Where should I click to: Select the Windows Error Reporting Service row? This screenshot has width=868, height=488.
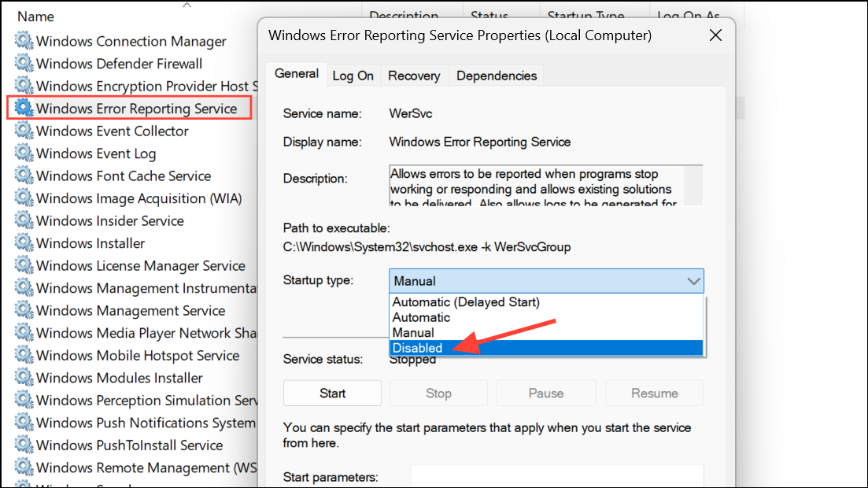(x=129, y=108)
